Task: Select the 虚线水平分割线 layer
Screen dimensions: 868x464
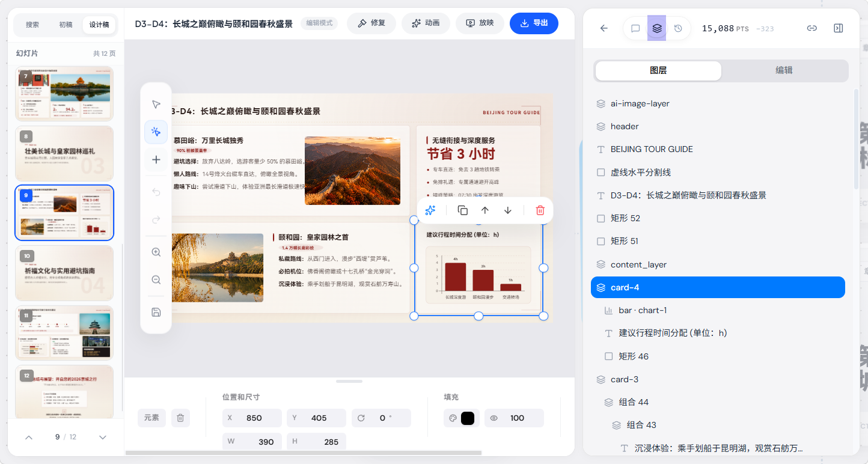Action: (x=718, y=172)
